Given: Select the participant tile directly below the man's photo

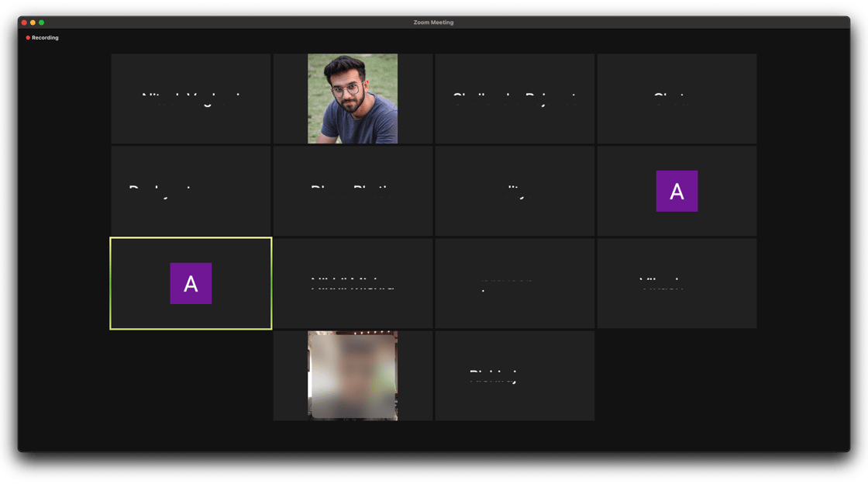Looking at the screenshot, I should pyautogui.click(x=353, y=191).
